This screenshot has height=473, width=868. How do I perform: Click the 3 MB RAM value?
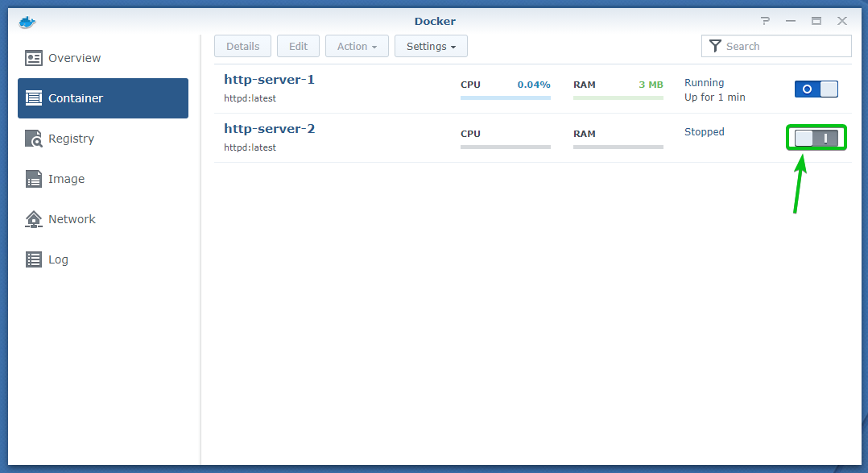pyautogui.click(x=651, y=85)
